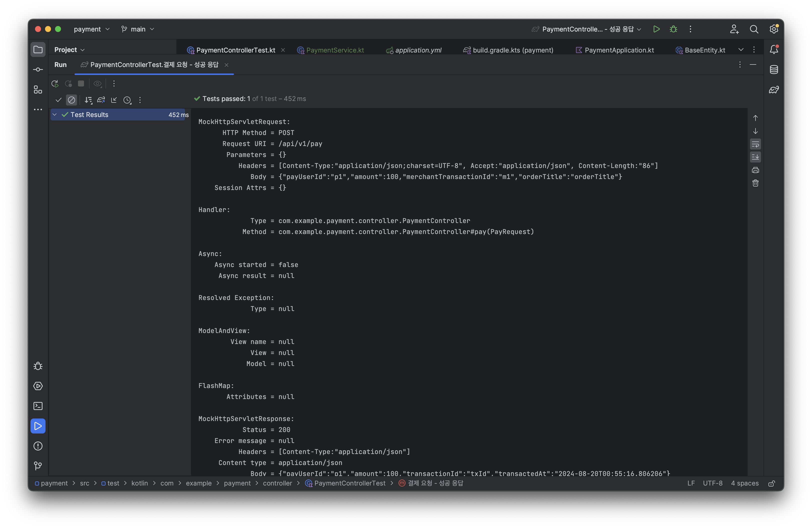The height and width of the screenshot is (528, 812).
Task: Open the Debug tool window
Action: pos(38,366)
